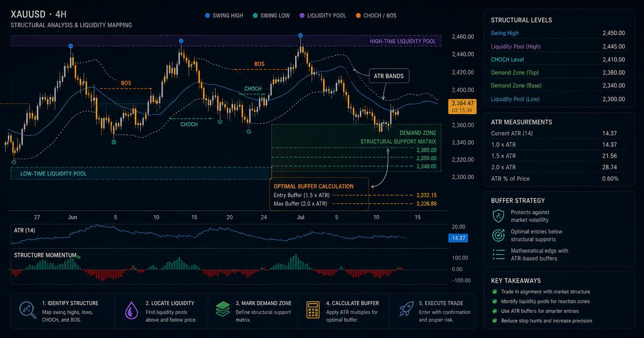Click the Liquidity Pool legend dot
The width and height of the screenshot is (644, 338).
coord(301,16)
